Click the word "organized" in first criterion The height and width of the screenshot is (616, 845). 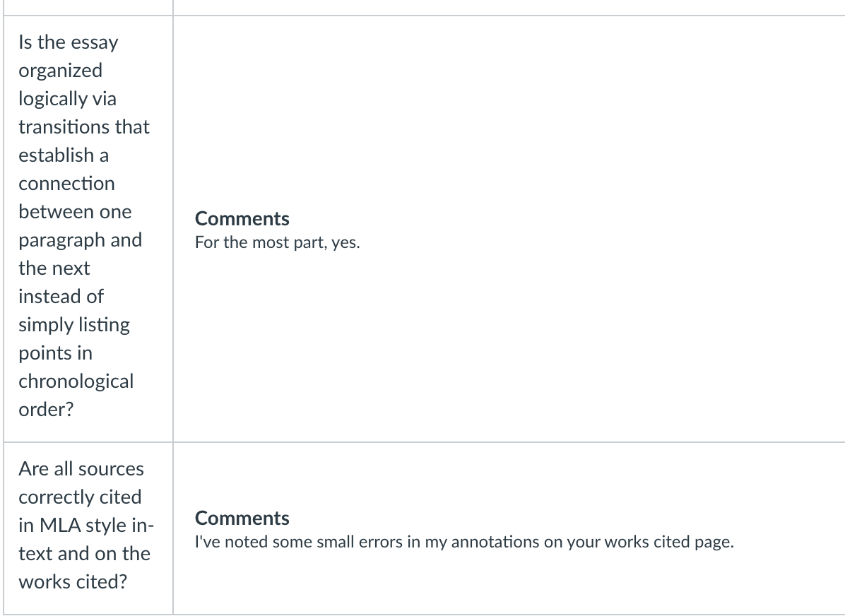tap(60, 71)
